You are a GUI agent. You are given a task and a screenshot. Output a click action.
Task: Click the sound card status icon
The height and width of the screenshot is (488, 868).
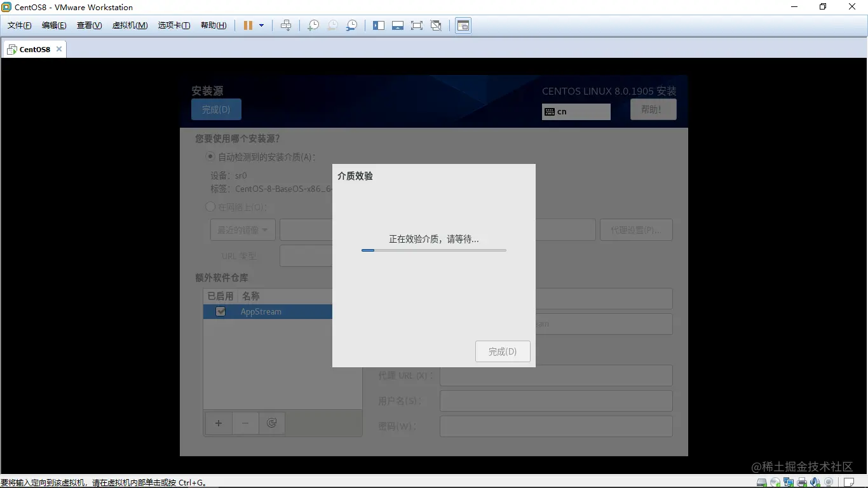815,482
